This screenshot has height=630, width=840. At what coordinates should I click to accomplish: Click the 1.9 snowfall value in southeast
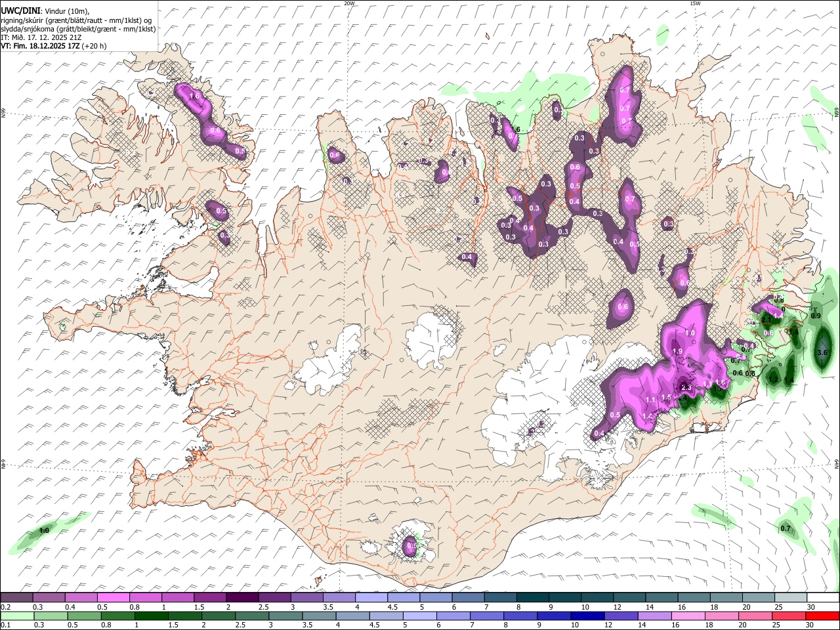point(678,352)
